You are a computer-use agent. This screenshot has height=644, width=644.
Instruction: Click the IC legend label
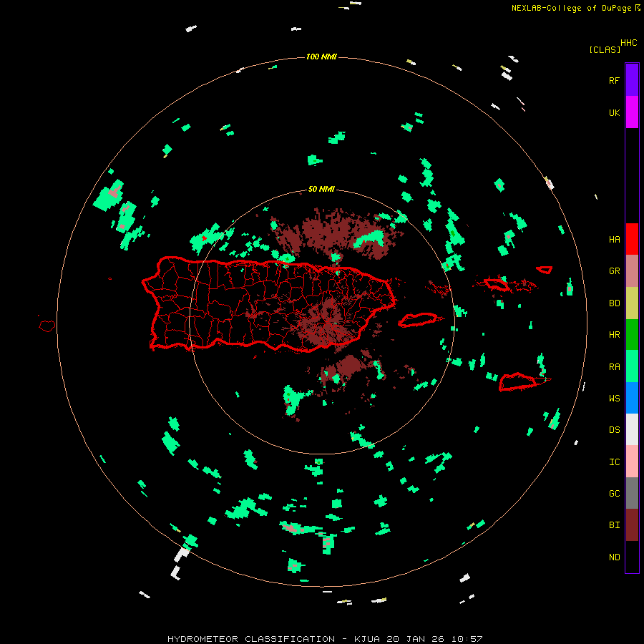[x=614, y=462]
